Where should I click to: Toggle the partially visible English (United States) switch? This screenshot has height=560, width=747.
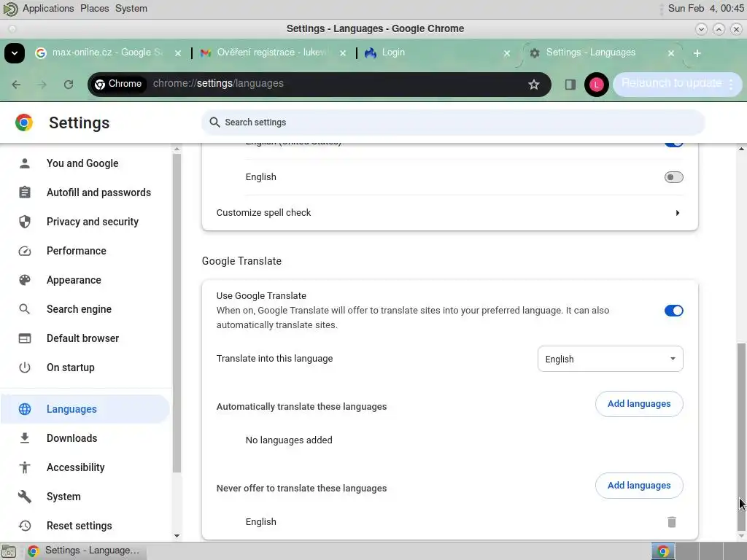673,144
